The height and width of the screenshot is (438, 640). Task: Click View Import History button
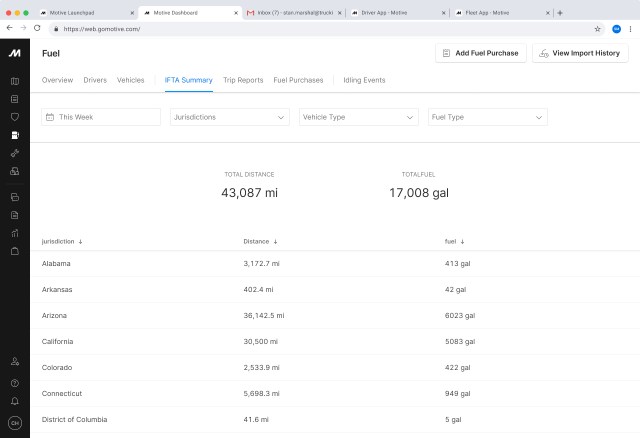click(580, 53)
